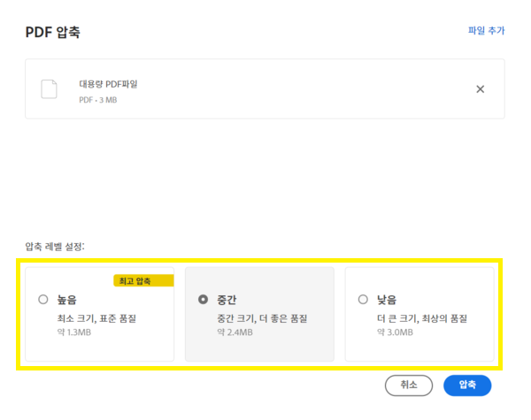Click the 대용량 PDF파일 file name
The height and width of the screenshot is (420, 531).
[x=108, y=84]
